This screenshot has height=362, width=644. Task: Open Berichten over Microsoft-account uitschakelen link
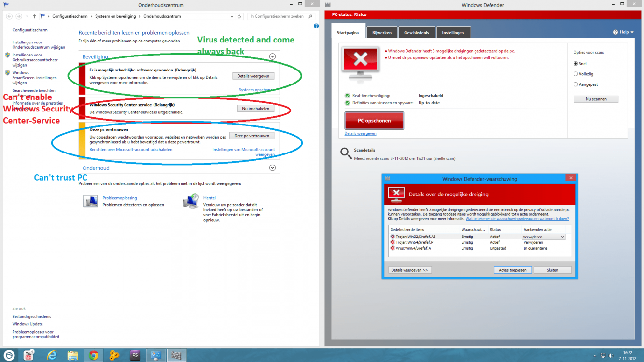131,150
